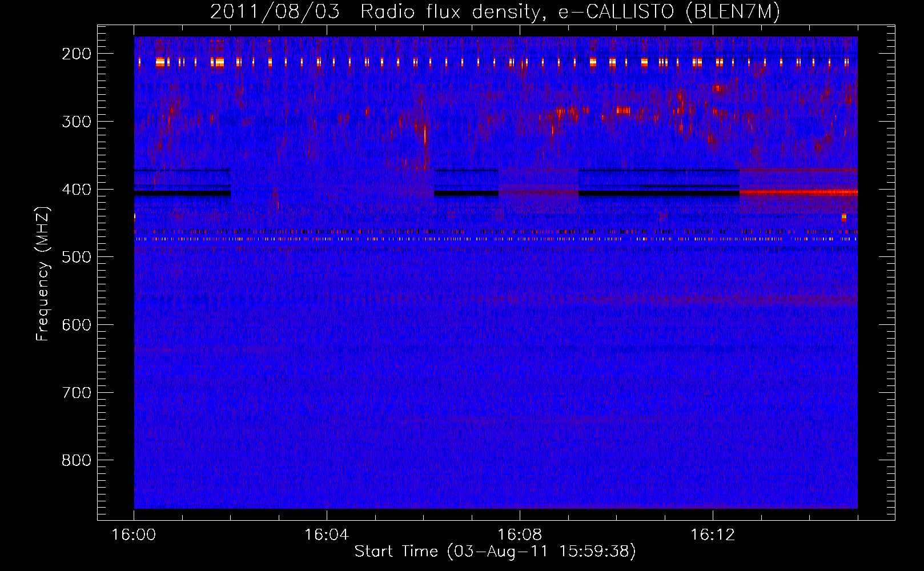Click the bright red band near 400 MHz after 16:12
This screenshot has width=924, height=571.
click(798, 193)
